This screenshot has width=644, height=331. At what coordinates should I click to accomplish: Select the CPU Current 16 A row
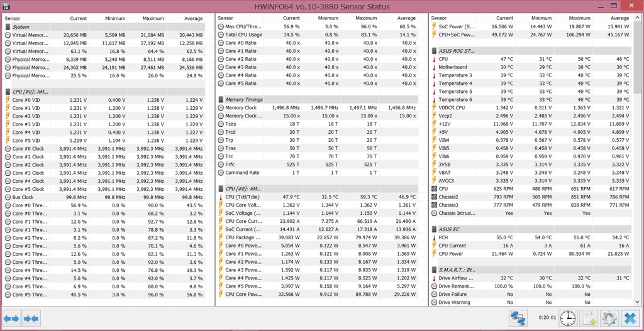[531, 246]
